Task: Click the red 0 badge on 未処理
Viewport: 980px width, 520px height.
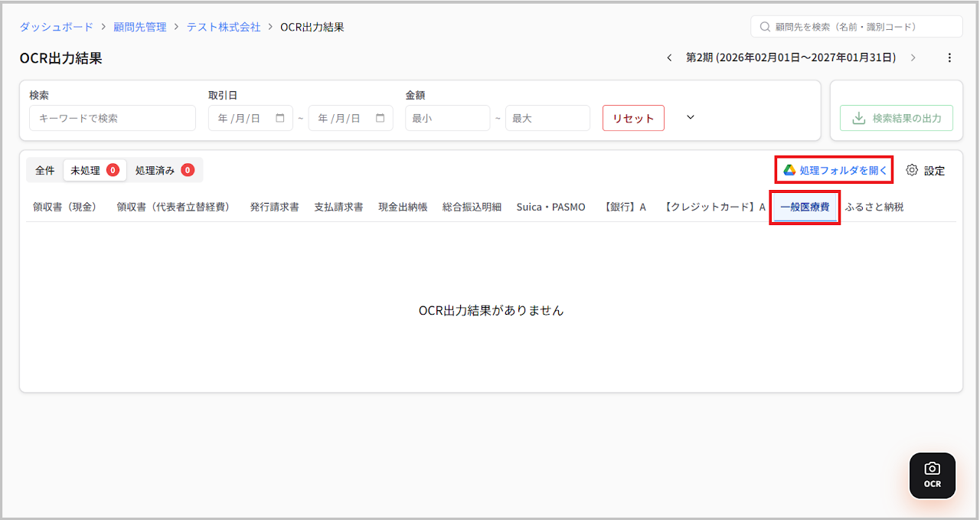Action: pos(113,170)
